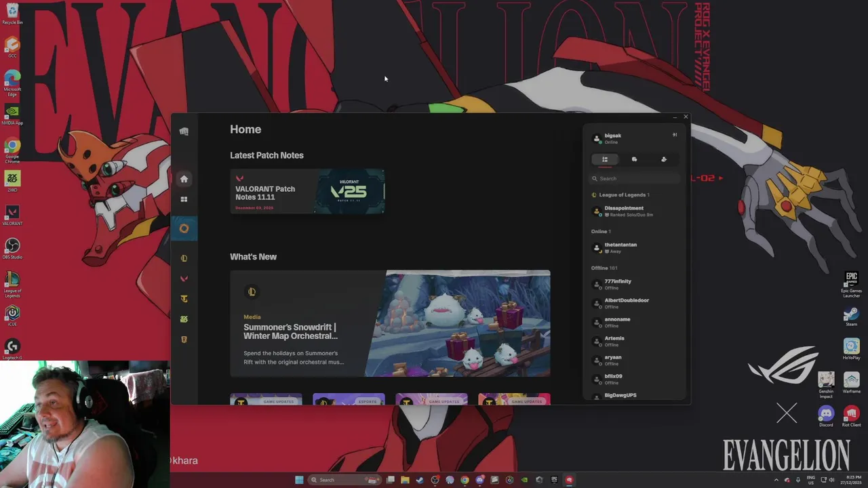Screen dimensions: 868x488
Task: Open Warframe desktop shortcut
Action: pyautogui.click(x=851, y=382)
